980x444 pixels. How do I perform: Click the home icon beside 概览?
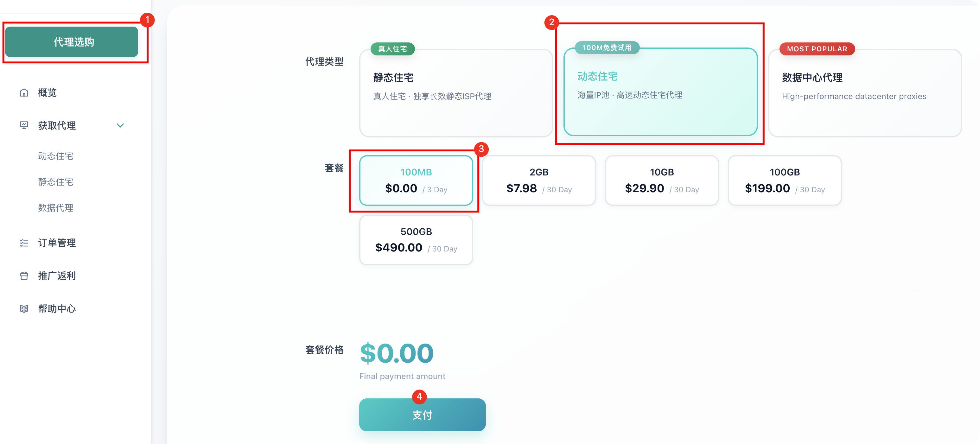pyautogui.click(x=24, y=92)
